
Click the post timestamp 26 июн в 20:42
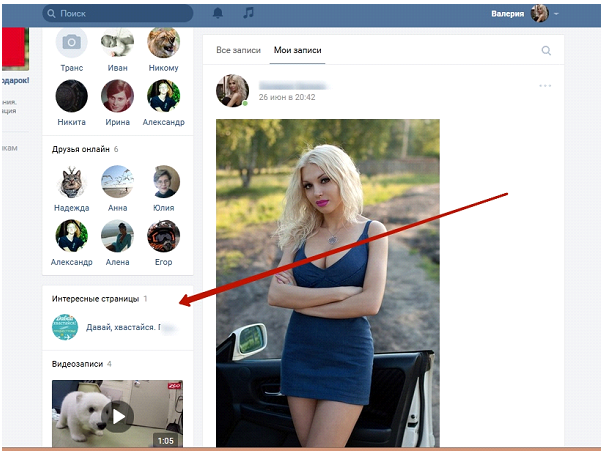pos(284,97)
